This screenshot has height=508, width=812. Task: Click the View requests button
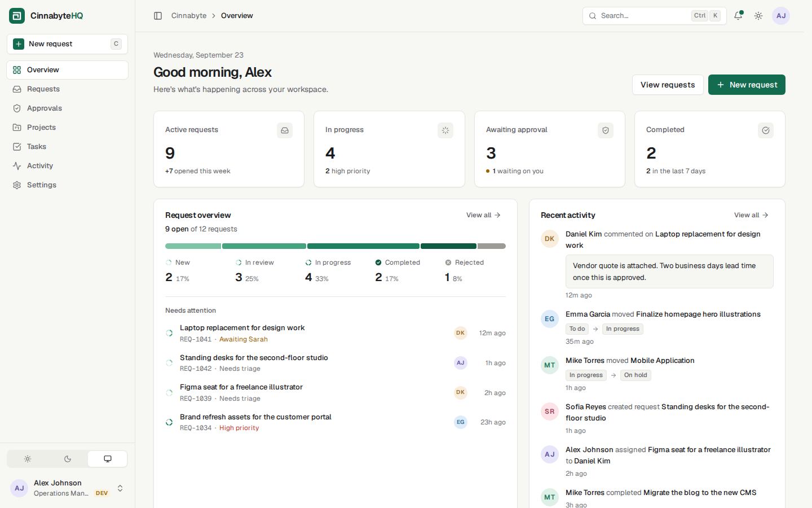668,85
